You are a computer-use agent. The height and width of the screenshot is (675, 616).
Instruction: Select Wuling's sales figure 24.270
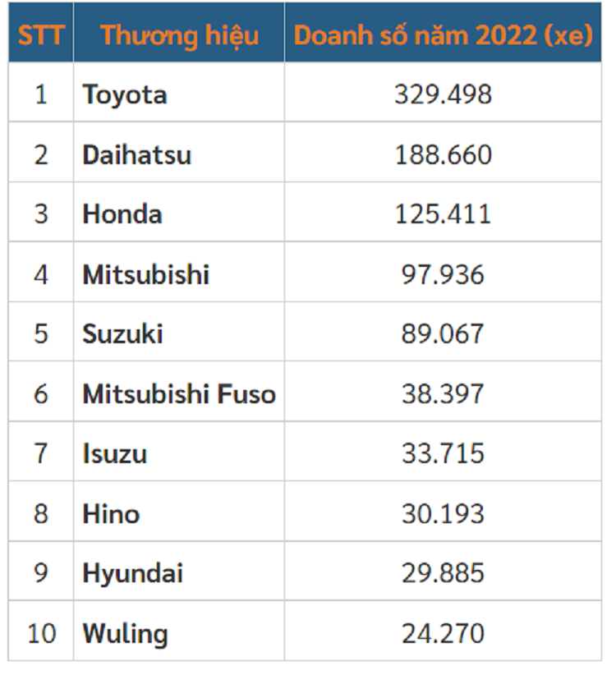pyautogui.click(x=443, y=634)
